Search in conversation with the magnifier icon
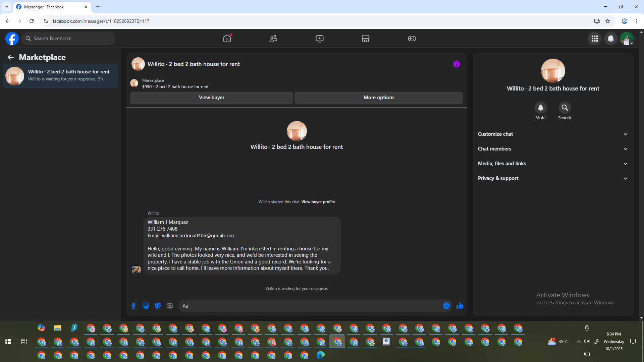This screenshot has width=644, height=362. tap(565, 108)
